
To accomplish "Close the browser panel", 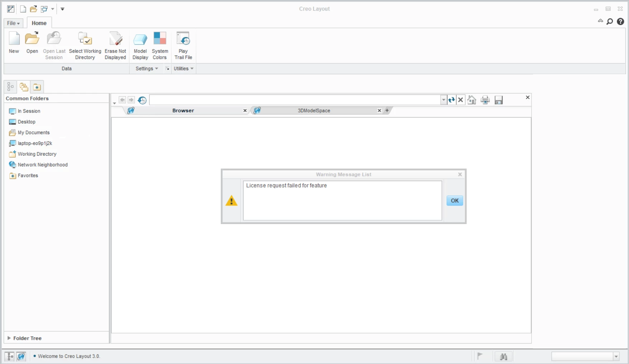I will 528,97.
